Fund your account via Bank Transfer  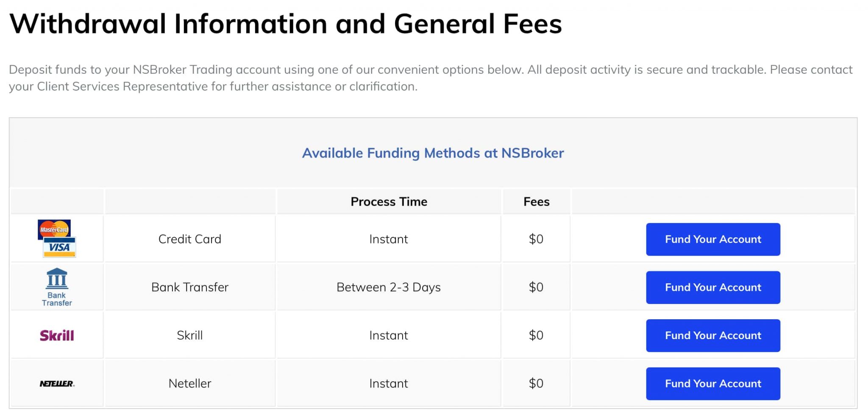point(712,287)
